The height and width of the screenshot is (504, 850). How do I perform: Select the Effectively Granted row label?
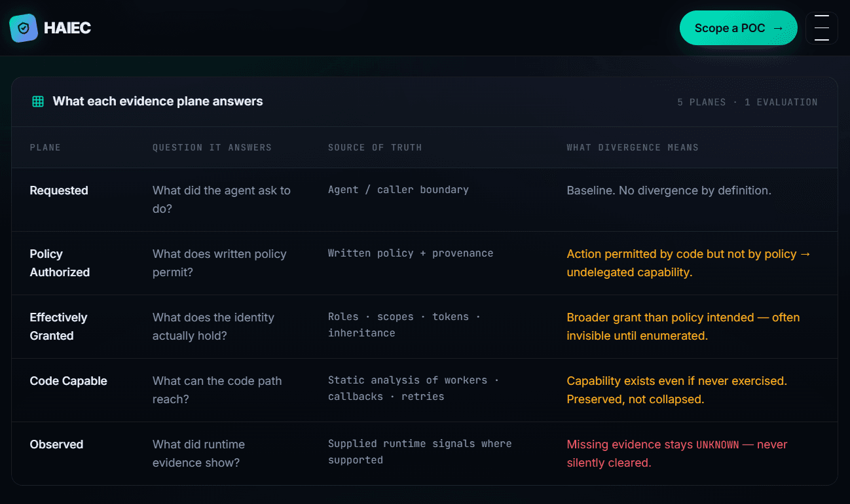58,327
